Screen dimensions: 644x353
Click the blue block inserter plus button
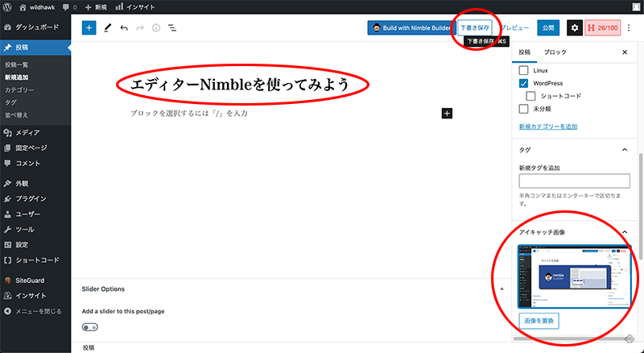tap(89, 27)
